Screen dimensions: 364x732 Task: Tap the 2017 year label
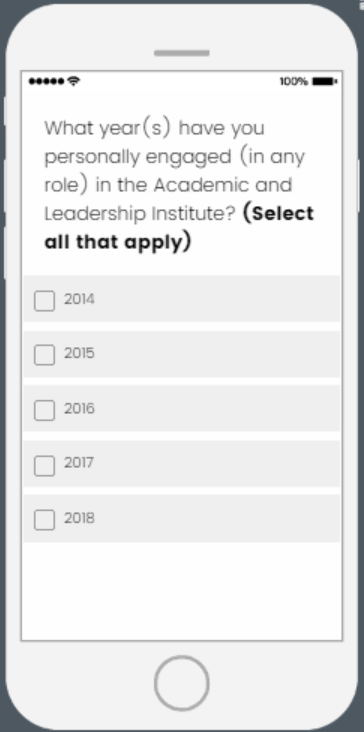pos(79,463)
